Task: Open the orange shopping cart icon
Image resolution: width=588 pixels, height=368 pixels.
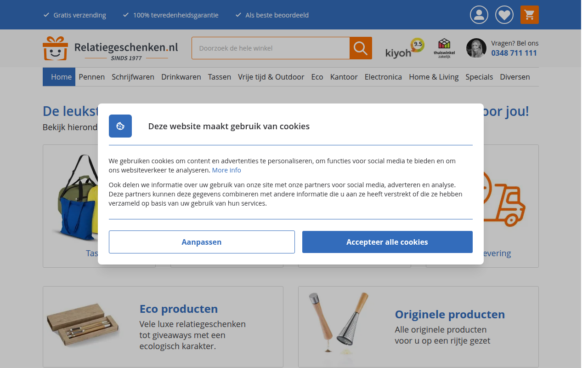Action: pos(529,15)
